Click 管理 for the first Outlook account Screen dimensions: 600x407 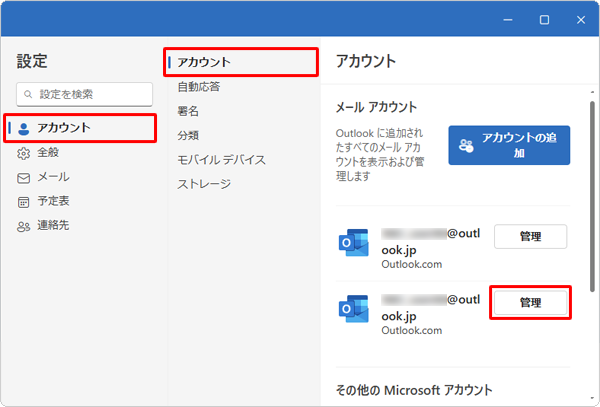[530, 236]
